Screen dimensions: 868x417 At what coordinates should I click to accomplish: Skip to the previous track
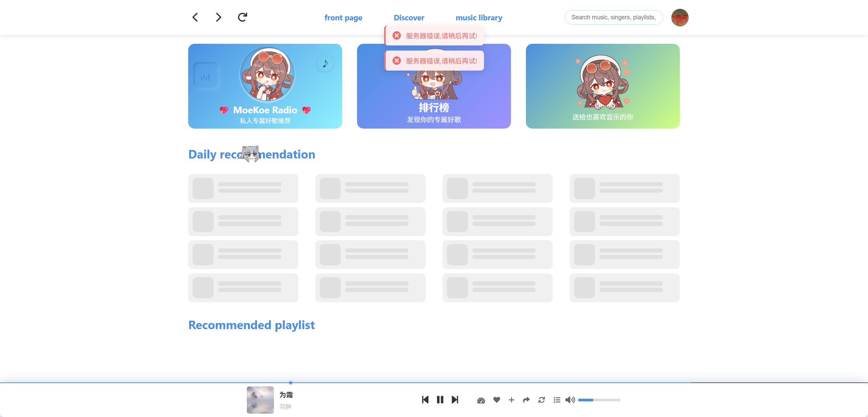point(425,400)
